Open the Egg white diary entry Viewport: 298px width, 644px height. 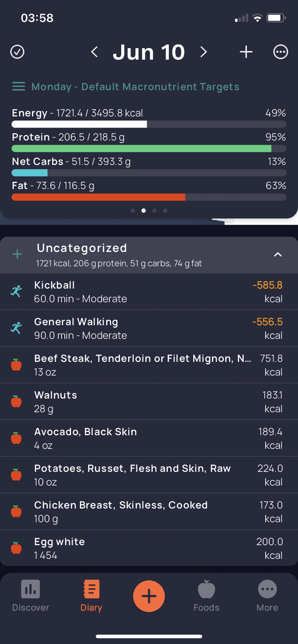149,548
